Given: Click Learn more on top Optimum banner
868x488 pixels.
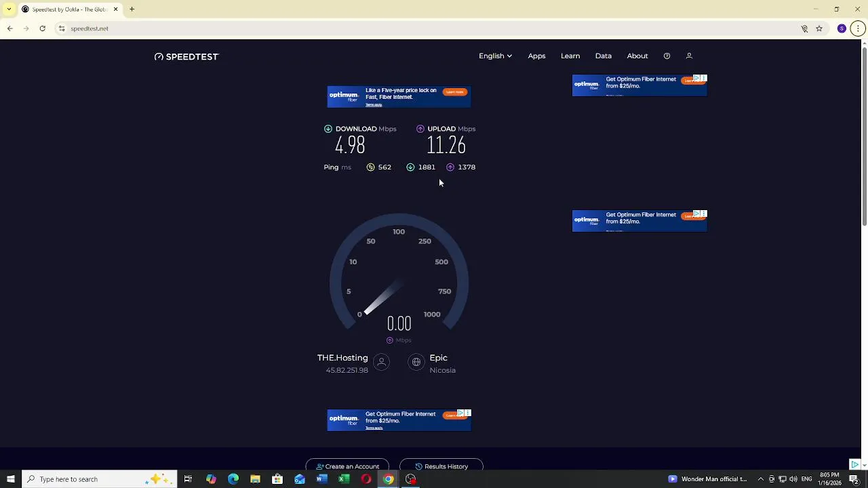Looking at the screenshot, I should point(455,92).
